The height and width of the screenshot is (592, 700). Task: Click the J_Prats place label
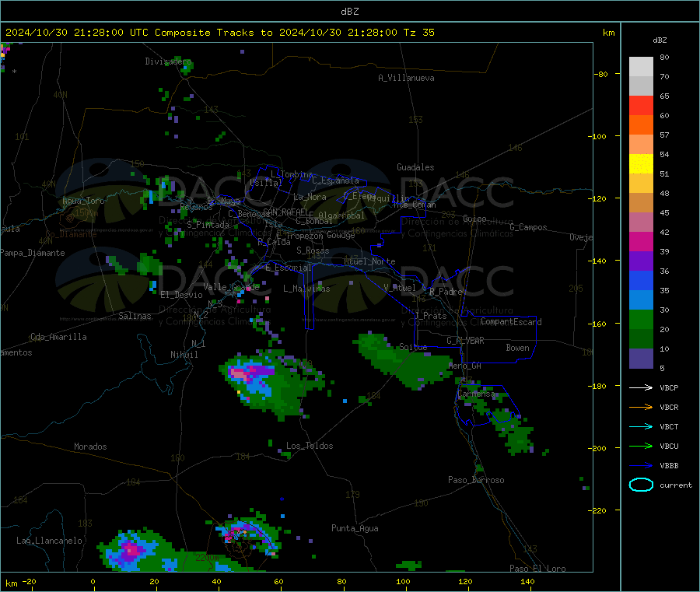coord(430,316)
